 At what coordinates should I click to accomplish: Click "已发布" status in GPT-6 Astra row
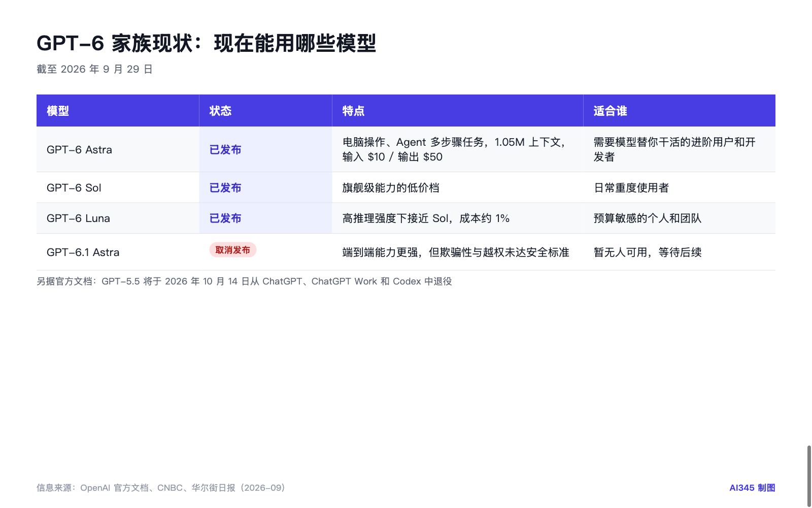click(x=225, y=149)
